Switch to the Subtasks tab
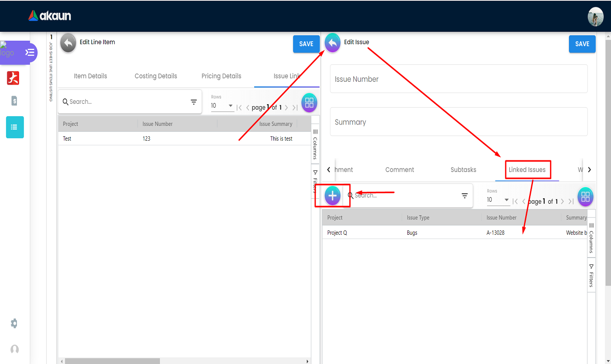 pos(463,170)
